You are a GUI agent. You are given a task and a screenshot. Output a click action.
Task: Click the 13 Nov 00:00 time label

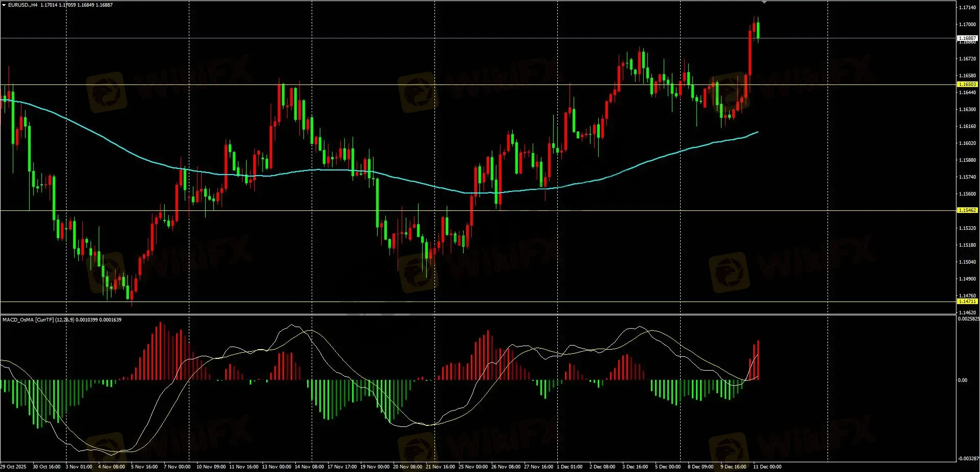coord(277,467)
